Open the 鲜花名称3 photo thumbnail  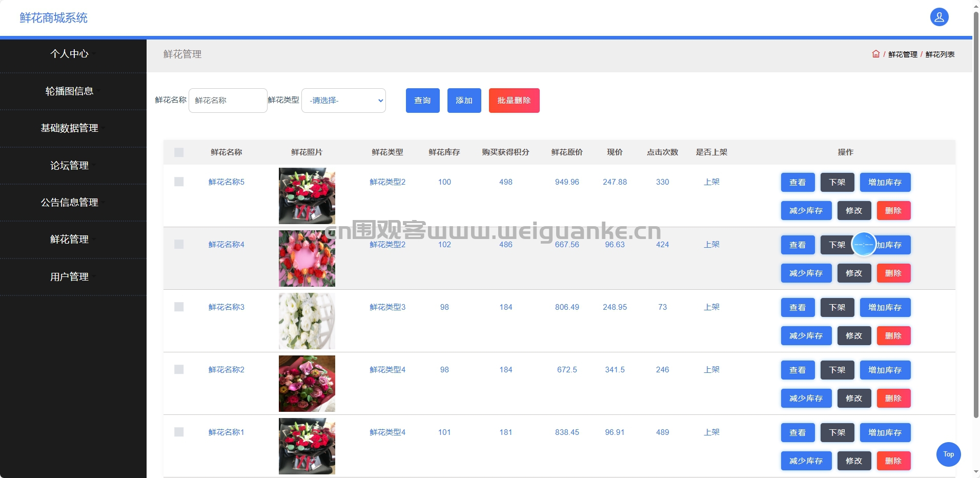[x=307, y=321]
